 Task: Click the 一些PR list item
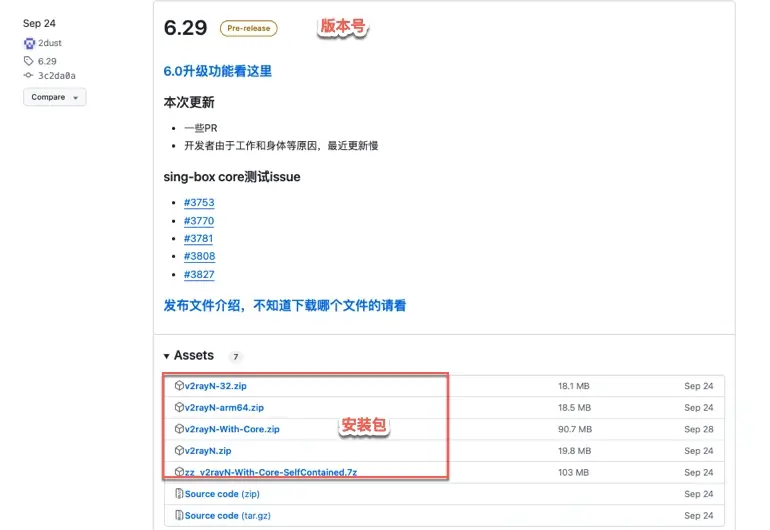[x=200, y=128]
